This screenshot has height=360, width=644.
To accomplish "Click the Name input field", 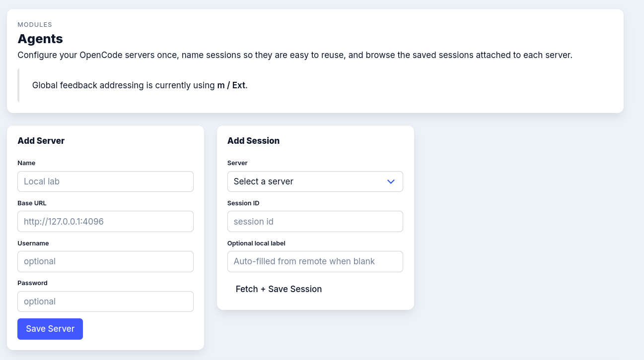I will (x=105, y=181).
